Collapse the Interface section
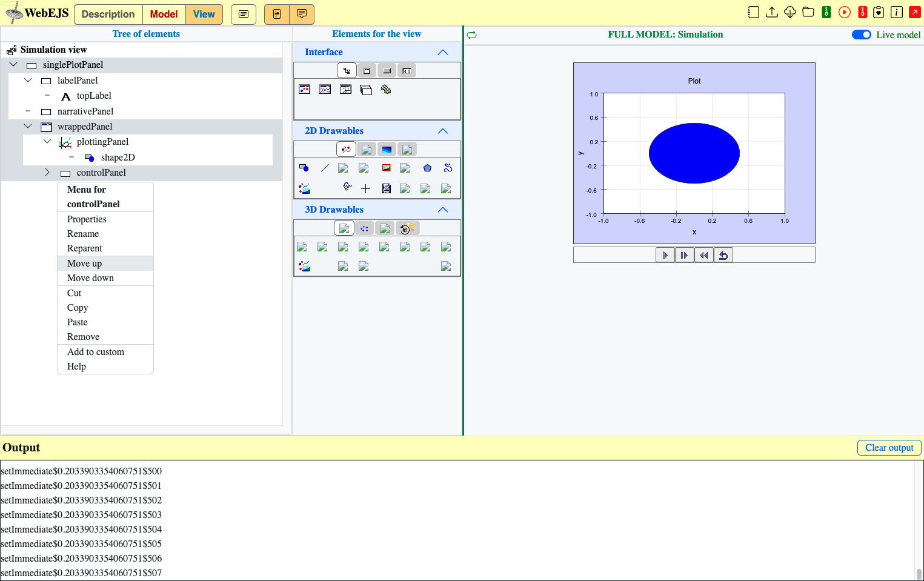The height and width of the screenshot is (581, 924). [x=443, y=52]
